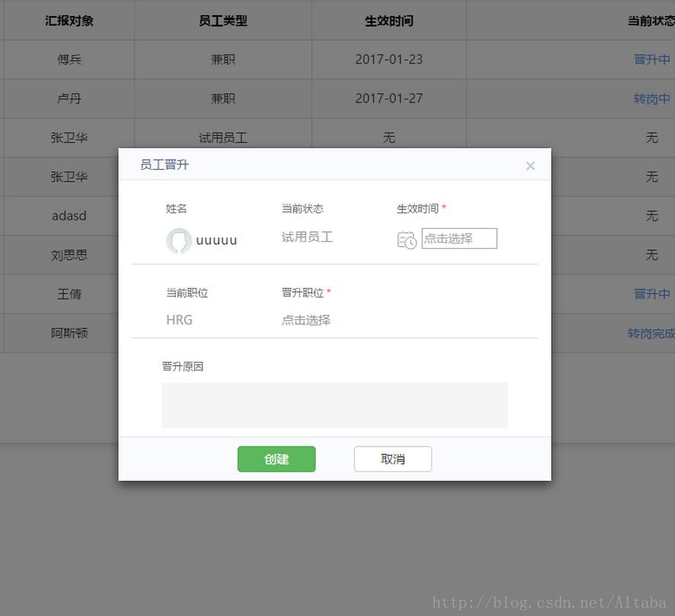Select the adasd cell

[x=69, y=215]
